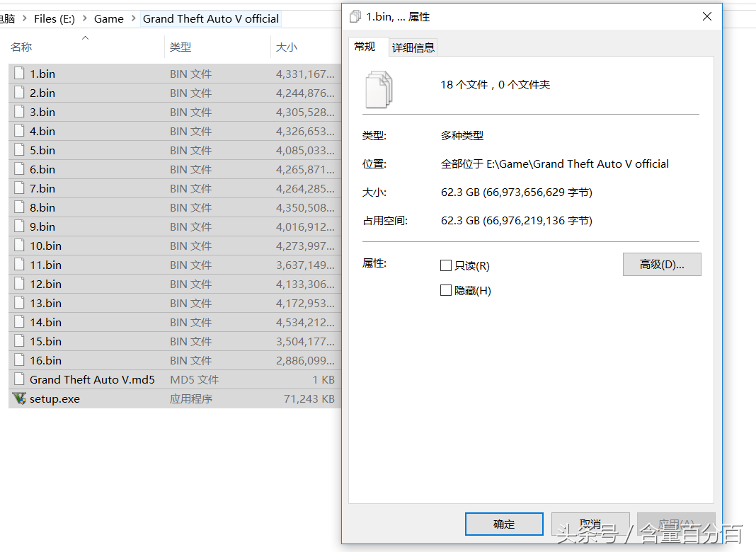Click the 确定 button

pos(504,524)
